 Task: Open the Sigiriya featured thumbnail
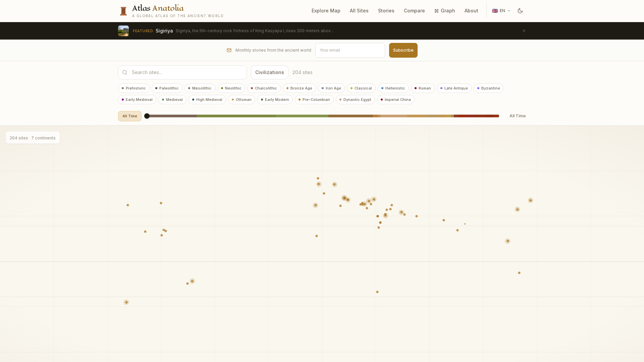[x=123, y=31]
